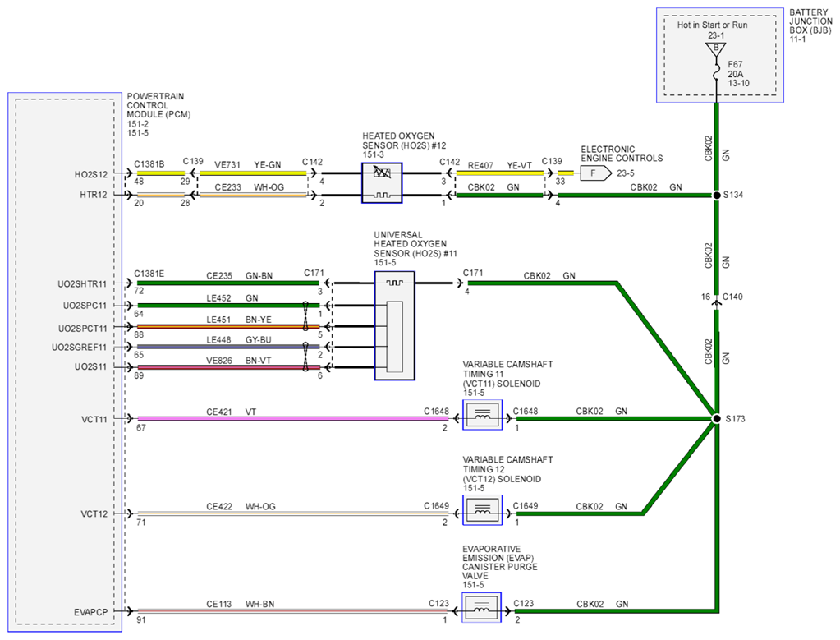Select the VCT12 solenoid coil symbol
This screenshot has height=640, width=840.
point(483,509)
